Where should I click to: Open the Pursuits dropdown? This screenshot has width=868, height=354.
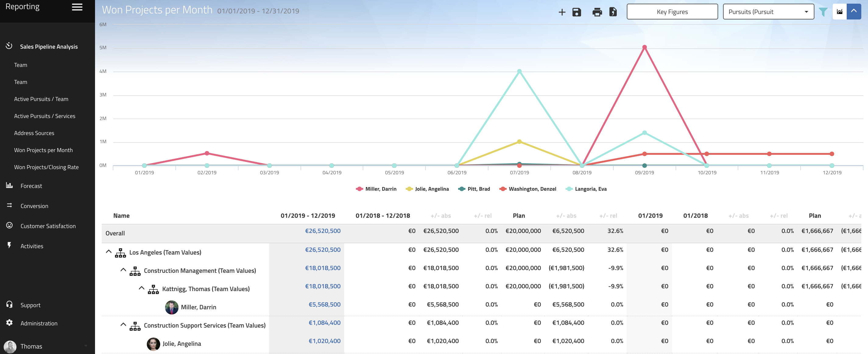tap(768, 12)
